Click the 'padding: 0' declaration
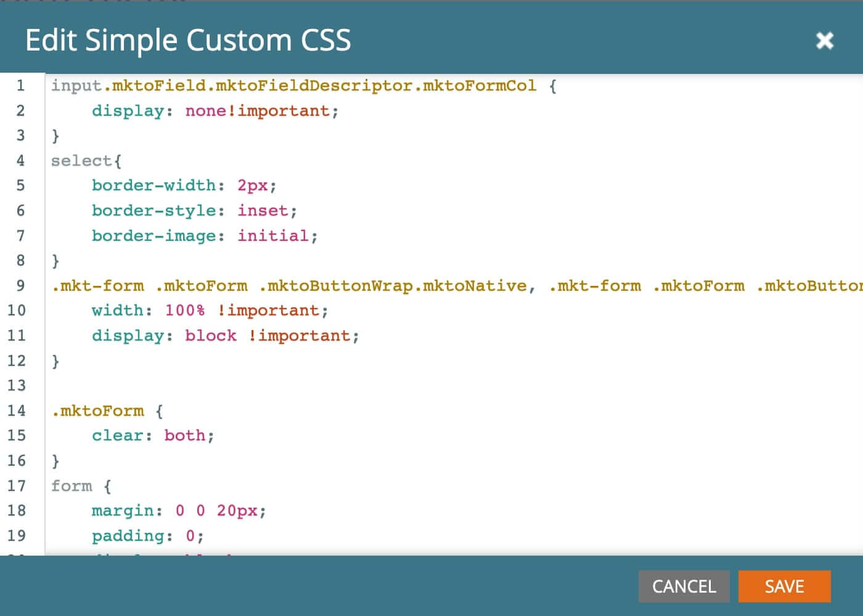This screenshot has height=616, width=863. click(x=147, y=536)
